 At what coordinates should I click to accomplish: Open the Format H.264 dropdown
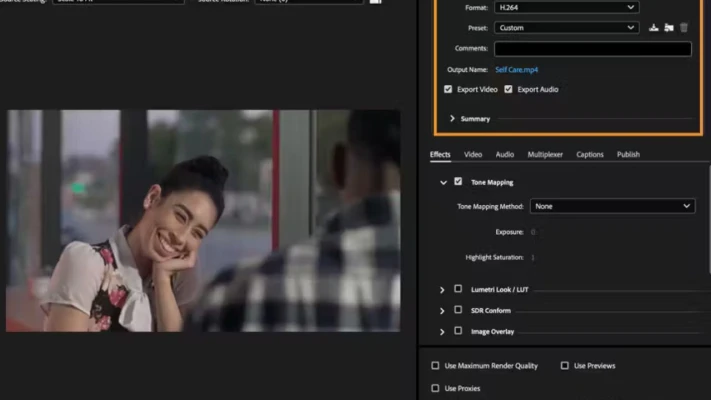566,7
